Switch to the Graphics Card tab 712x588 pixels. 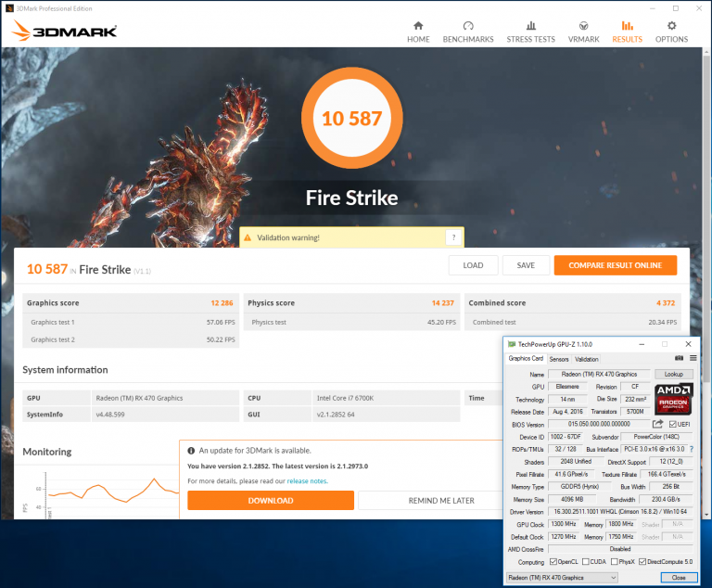(526, 359)
